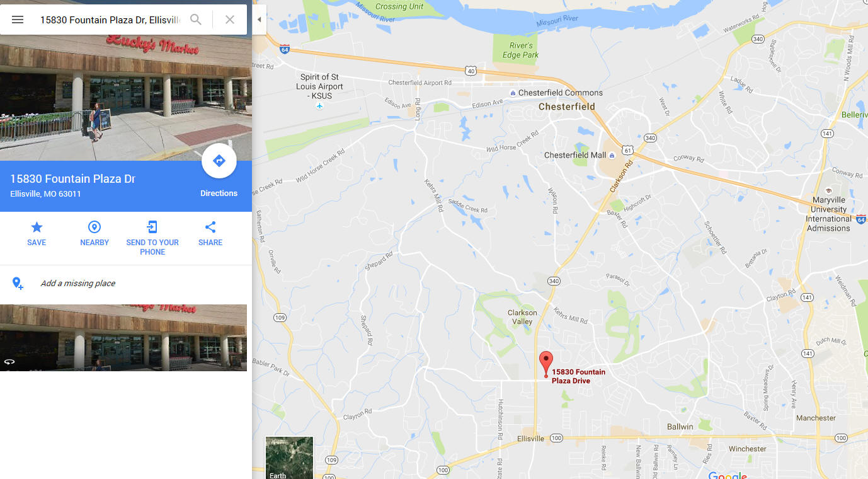The width and height of the screenshot is (868, 479).
Task: Click the search magnifier icon
Action: 196,20
